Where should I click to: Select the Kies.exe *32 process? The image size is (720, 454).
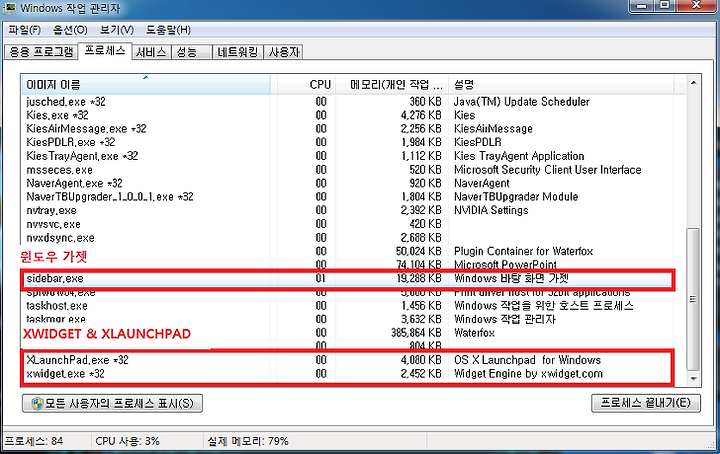point(57,115)
